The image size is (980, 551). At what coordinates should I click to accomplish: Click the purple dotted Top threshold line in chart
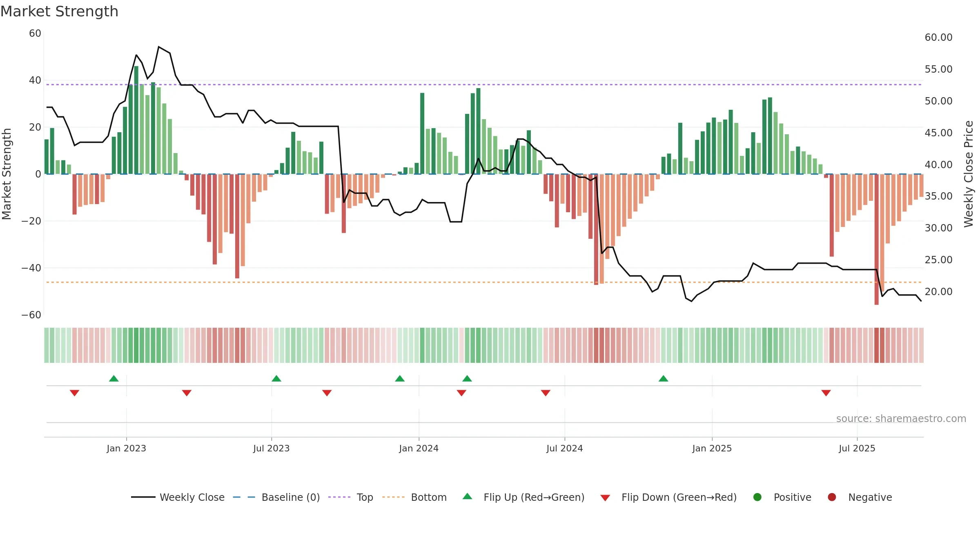tap(484, 84)
